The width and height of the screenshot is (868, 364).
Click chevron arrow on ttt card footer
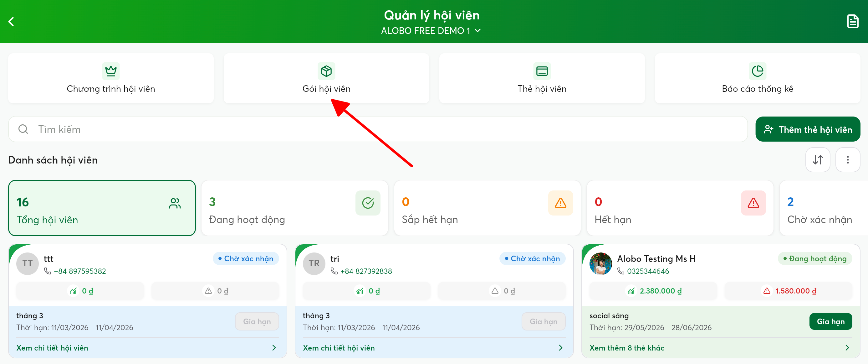[274, 348]
